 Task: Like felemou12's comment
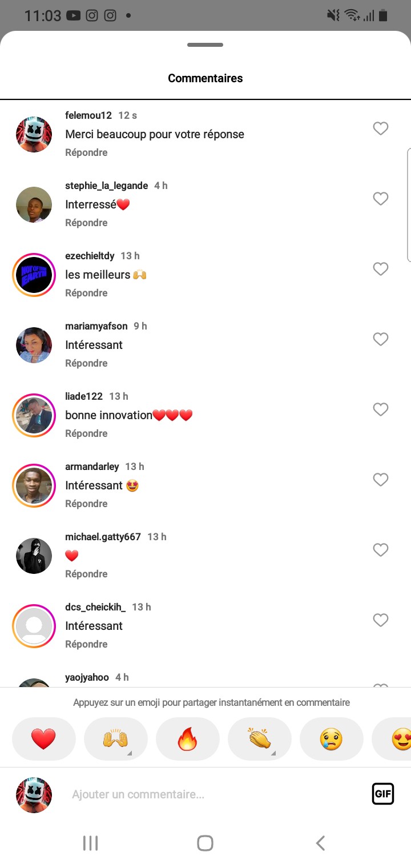pos(380,128)
